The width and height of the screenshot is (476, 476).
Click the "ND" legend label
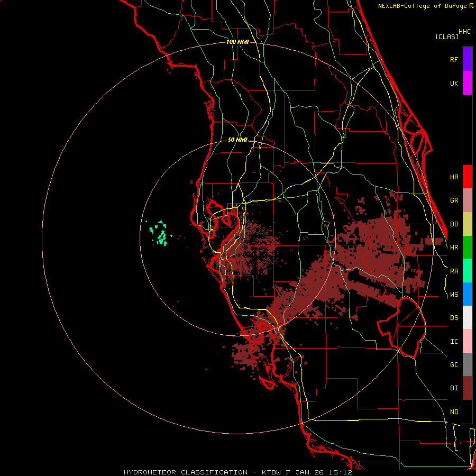click(x=454, y=412)
